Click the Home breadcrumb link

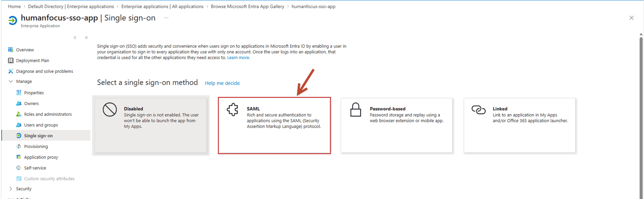14,7
